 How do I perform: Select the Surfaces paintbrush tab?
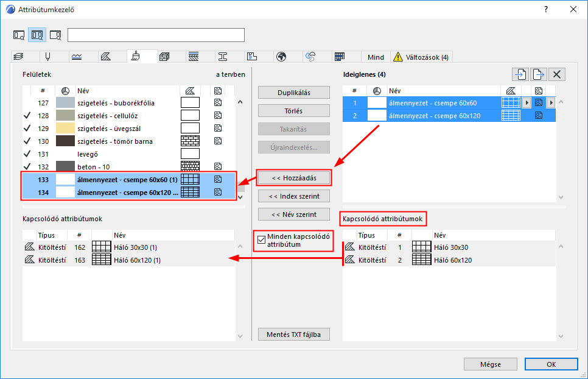pyautogui.click(x=136, y=57)
